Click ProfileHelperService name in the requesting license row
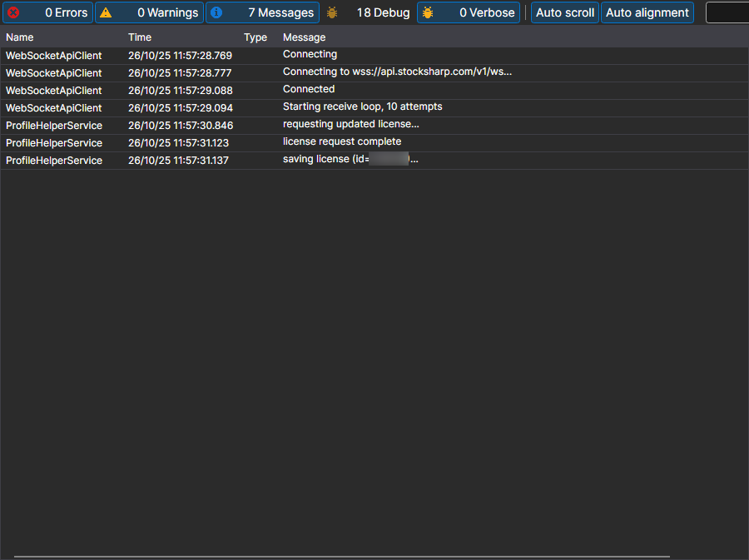This screenshot has width=749, height=560. (54, 126)
